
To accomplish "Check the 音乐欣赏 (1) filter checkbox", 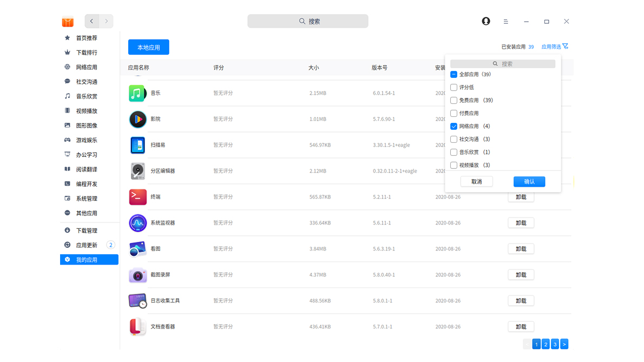I will click(x=454, y=152).
